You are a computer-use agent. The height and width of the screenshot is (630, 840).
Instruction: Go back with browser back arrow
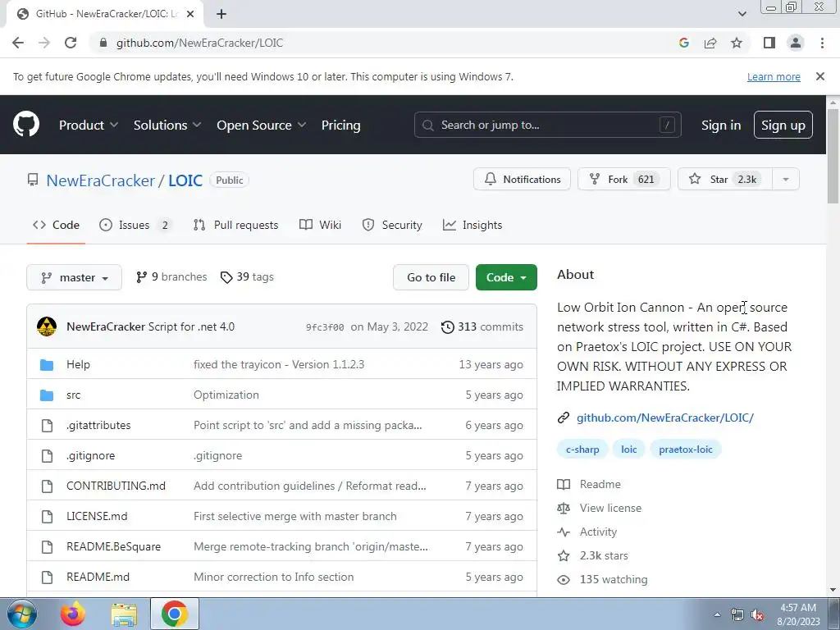point(18,43)
